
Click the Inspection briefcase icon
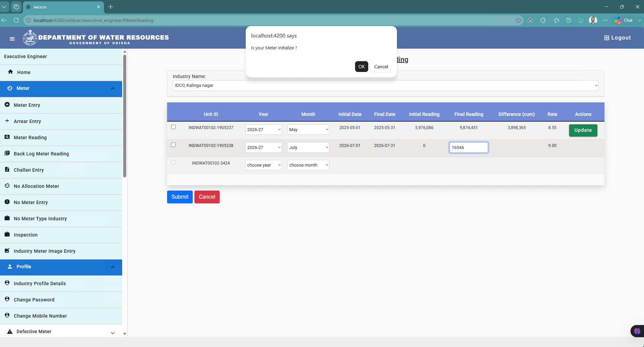click(7, 234)
